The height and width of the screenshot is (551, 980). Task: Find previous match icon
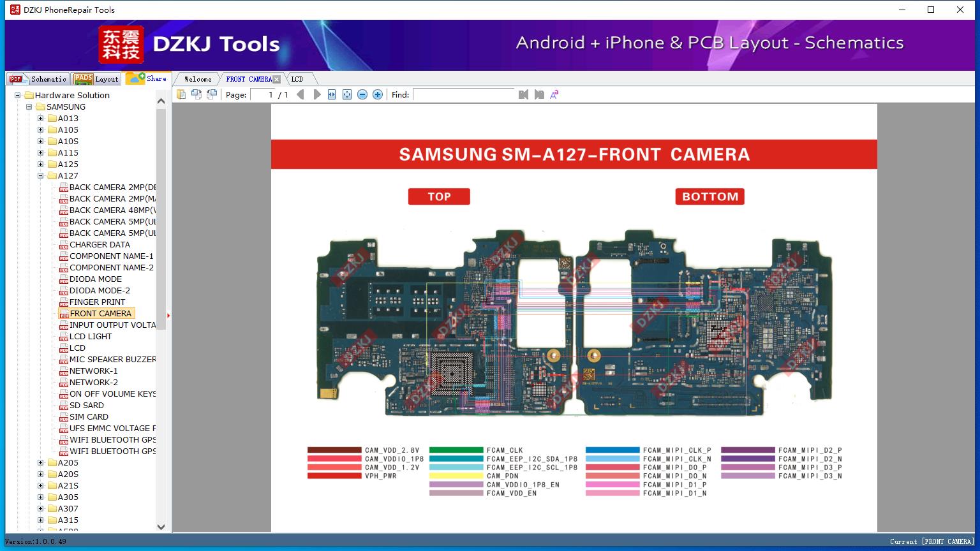pyautogui.click(x=524, y=94)
